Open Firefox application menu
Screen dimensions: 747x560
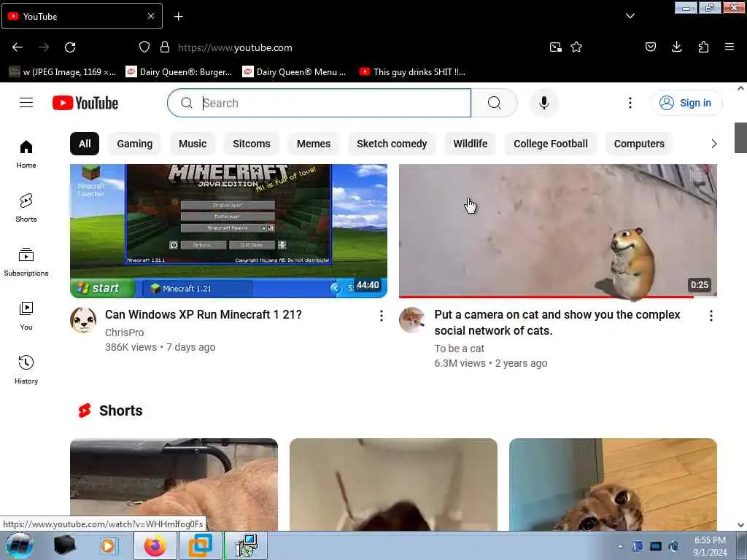(x=729, y=47)
